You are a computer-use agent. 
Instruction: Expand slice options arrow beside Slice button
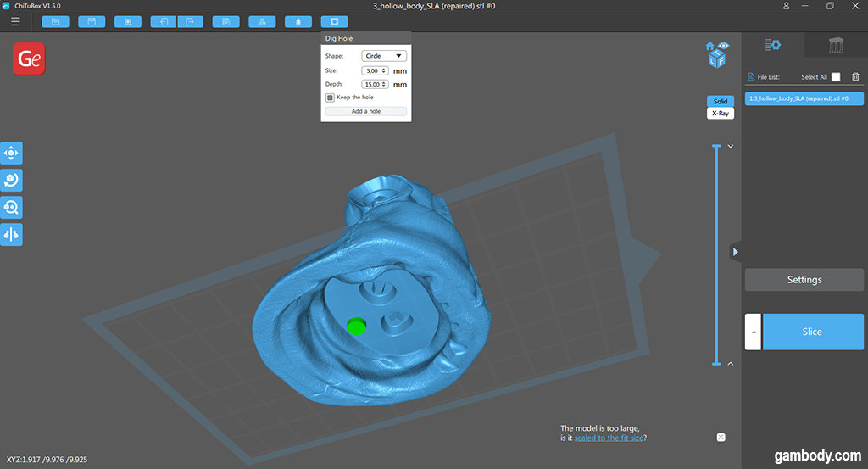(x=753, y=332)
